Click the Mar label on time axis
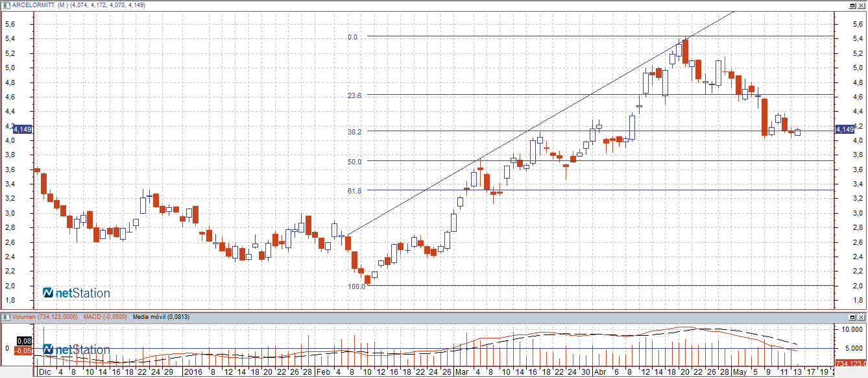 [x=461, y=372]
